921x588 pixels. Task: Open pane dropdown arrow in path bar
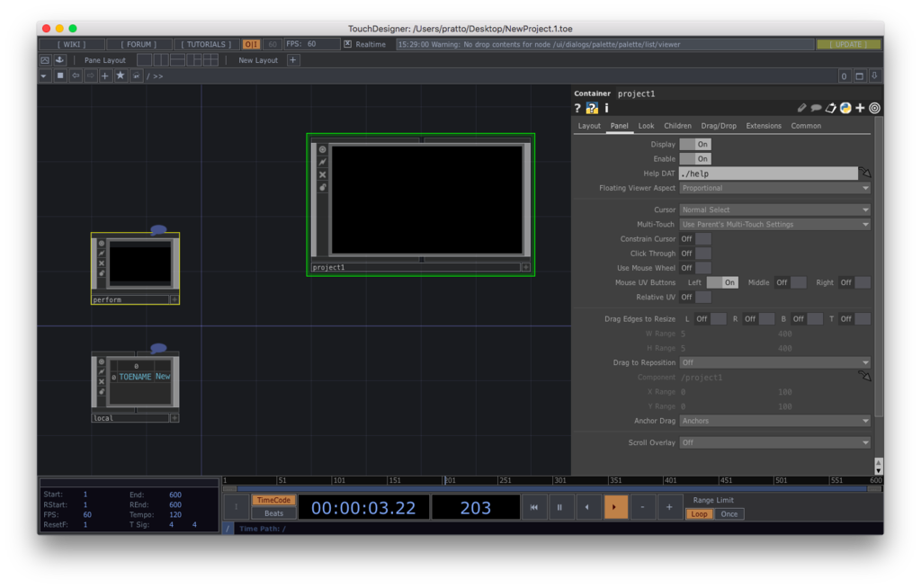click(x=44, y=76)
